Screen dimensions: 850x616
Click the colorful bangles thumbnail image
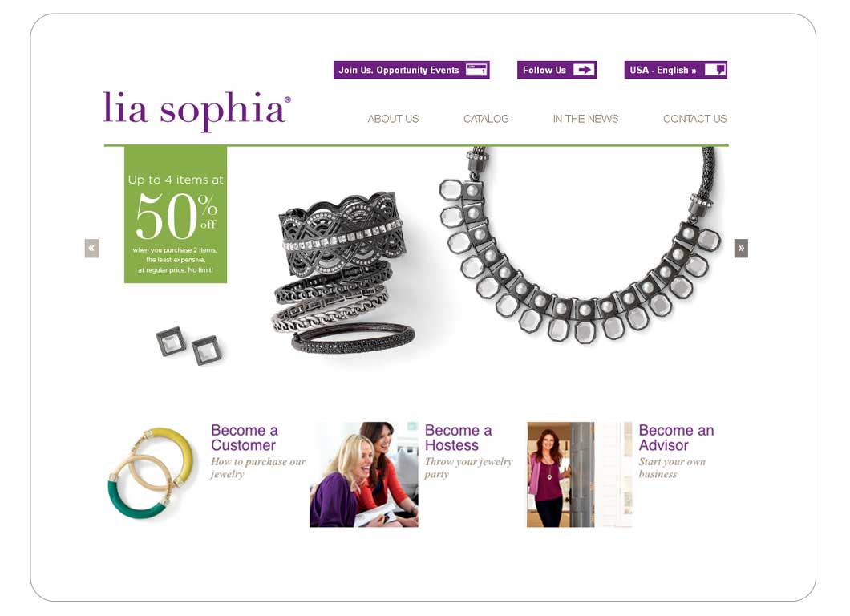pyautogui.click(x=152, y=473)
